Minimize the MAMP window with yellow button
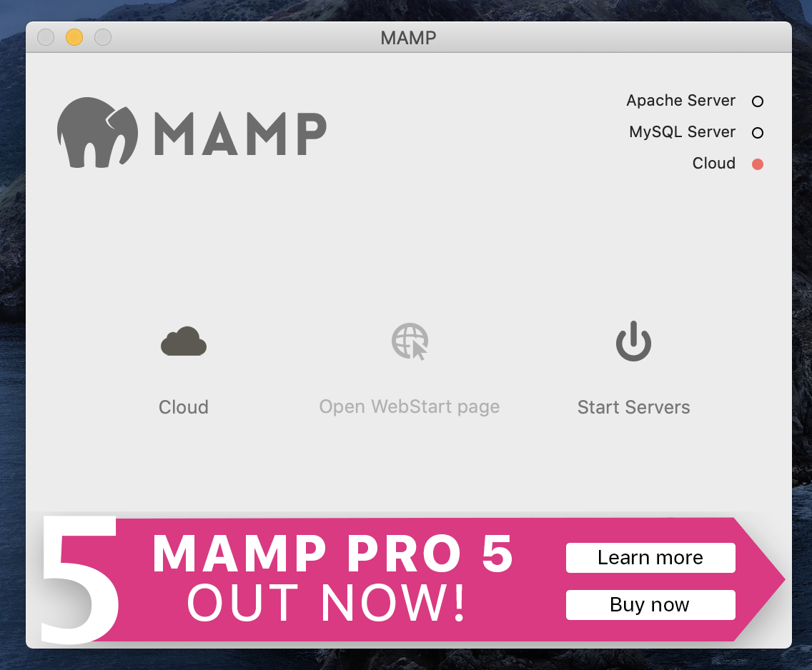This screenshot has width=812, height=670. pyautogui.click(x=74, y=37)
